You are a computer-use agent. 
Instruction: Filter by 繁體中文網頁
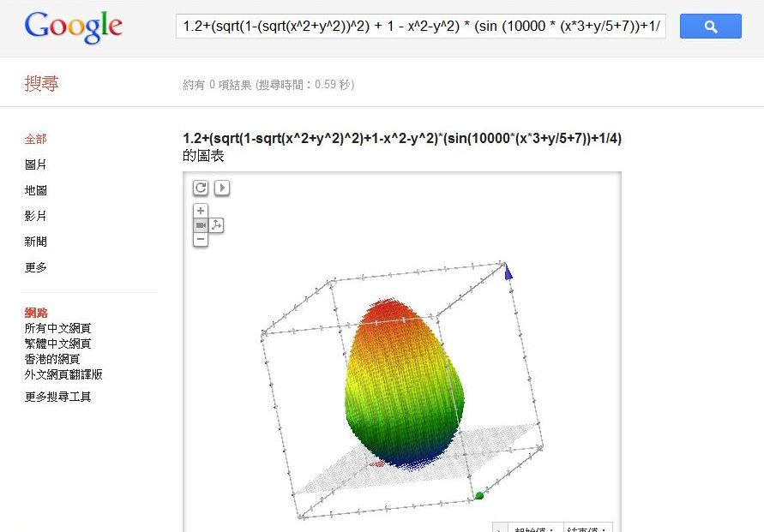click(x=57, y=344)
